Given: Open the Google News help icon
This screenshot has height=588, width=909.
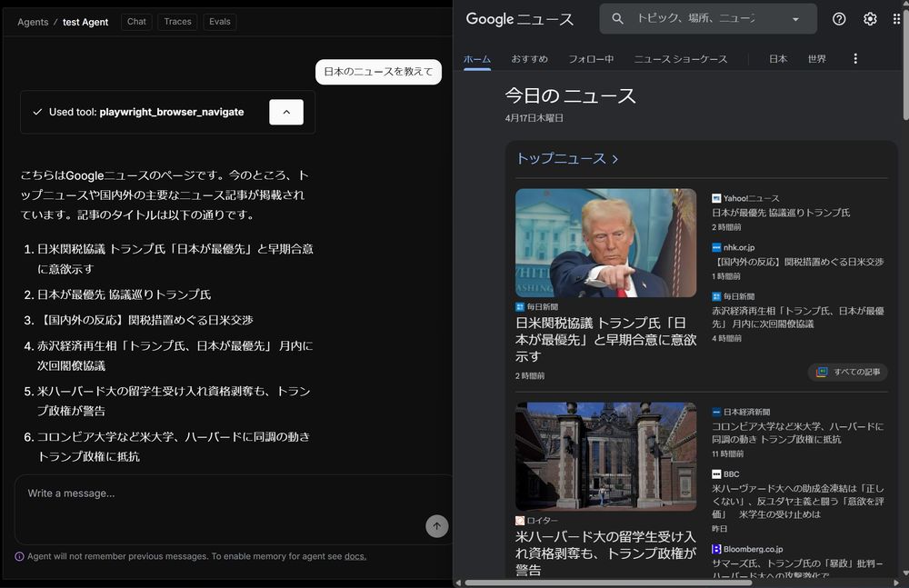Looking at the screenshot, I should tap(839, 18).
